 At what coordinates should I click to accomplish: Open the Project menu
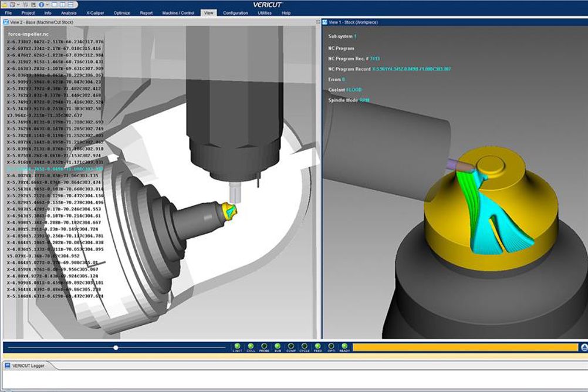click(x=28, y=13)
